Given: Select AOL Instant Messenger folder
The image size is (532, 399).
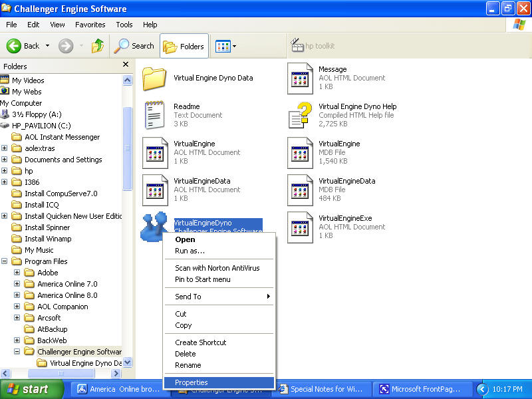Looking at the screenshot, I should click(56, 137).
